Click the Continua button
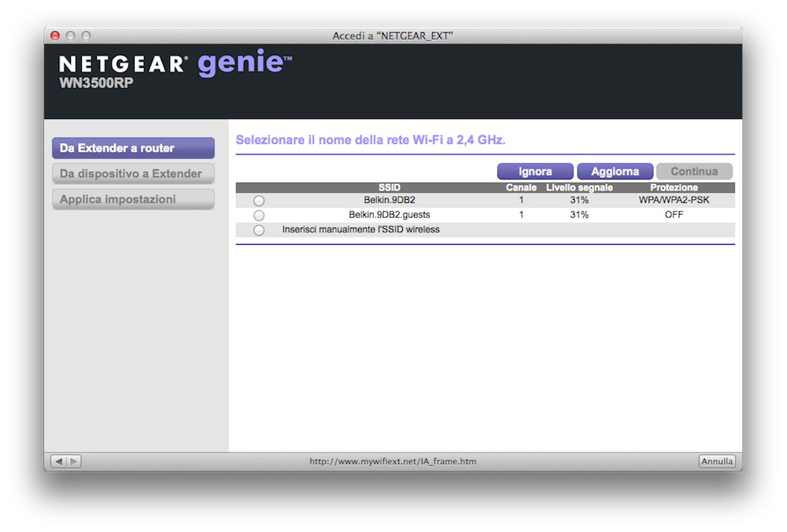The image size is (787, 532). click(694, 172)
